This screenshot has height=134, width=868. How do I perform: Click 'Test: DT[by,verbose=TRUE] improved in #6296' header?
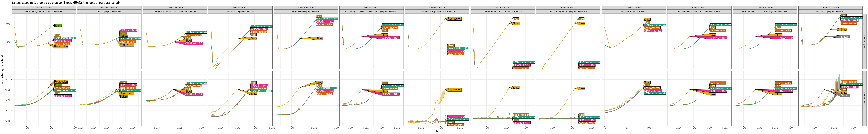tap(175, 12)
